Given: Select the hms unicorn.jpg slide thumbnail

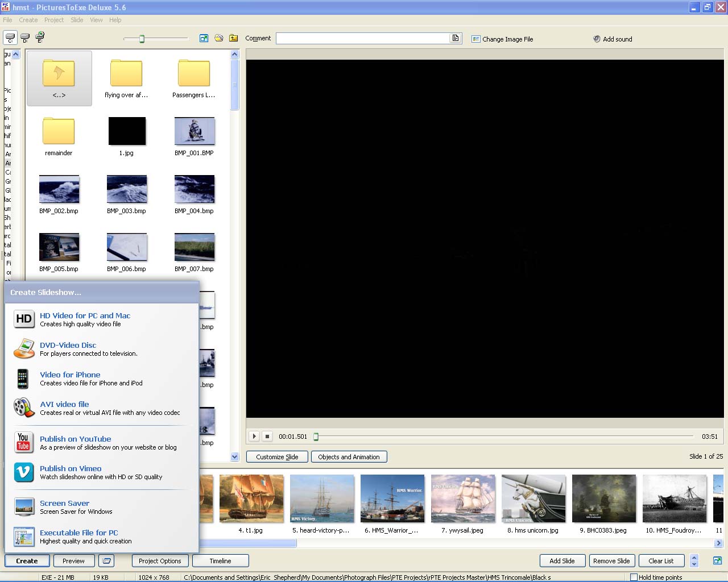Looking at the screenshot, I should [x=533, y=498].
